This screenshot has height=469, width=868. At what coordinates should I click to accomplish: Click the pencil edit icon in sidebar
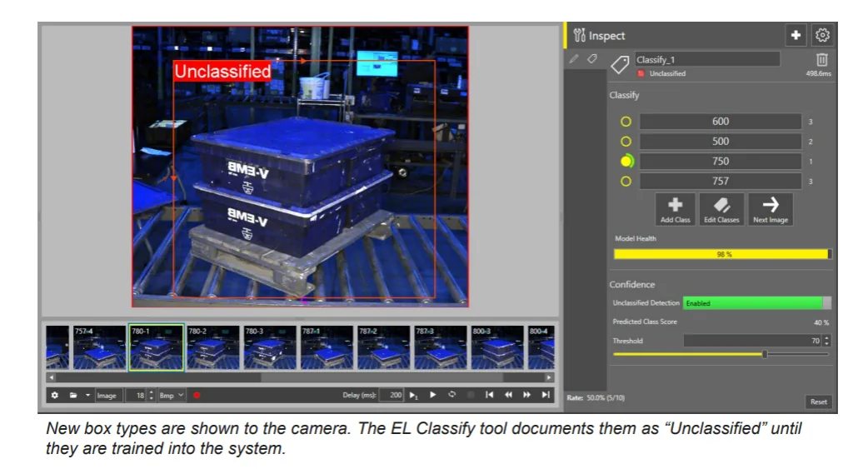pos(574,58)
